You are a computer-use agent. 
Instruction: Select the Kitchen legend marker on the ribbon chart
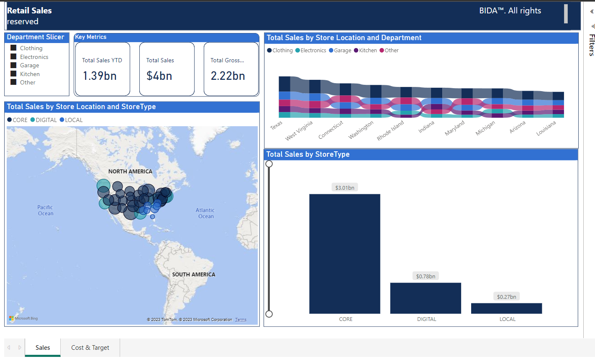355,50
